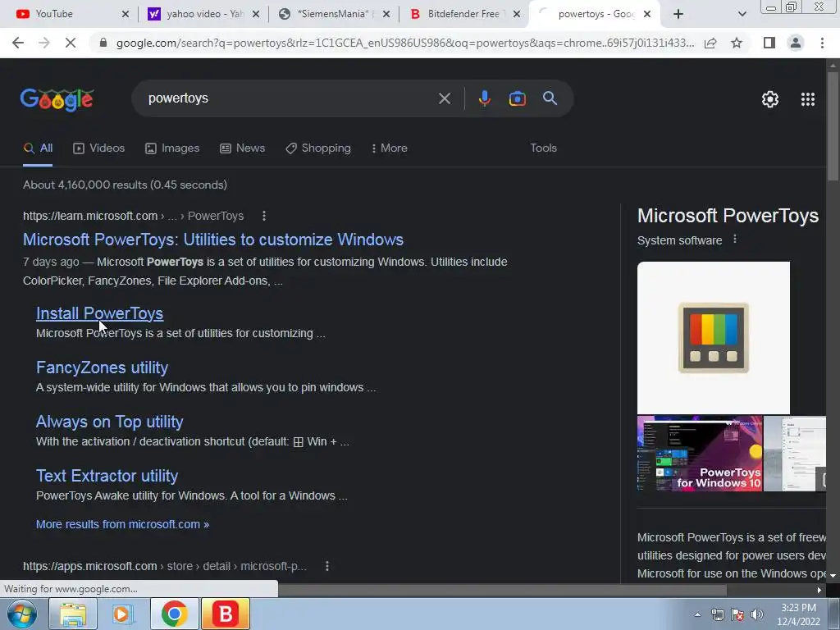
Task: Close the SiemensMania tab
Action: pos(386,14)
